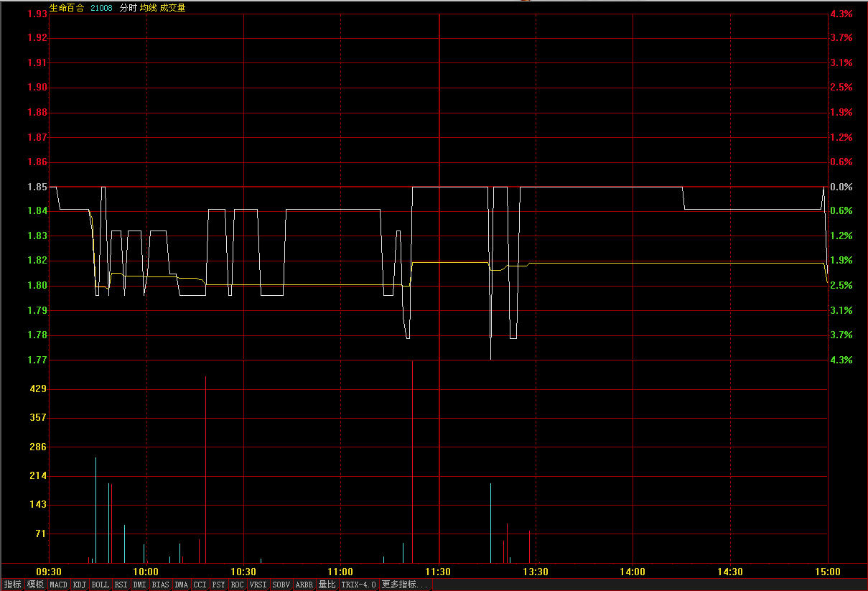Expand the 更多指标... list
Viewport: 868px width, 591px height.
405,585
